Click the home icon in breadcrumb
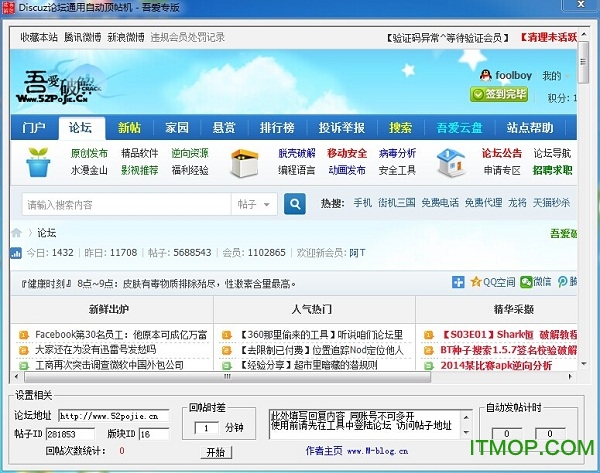 [16, 233]
